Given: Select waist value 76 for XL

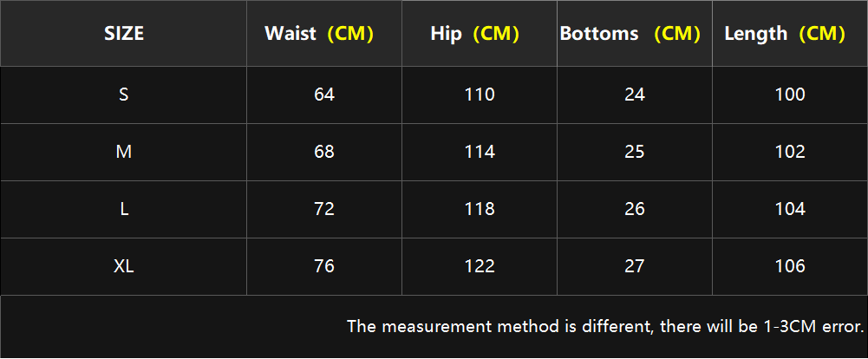Looking at the screenshot, I should coord(323,266).
